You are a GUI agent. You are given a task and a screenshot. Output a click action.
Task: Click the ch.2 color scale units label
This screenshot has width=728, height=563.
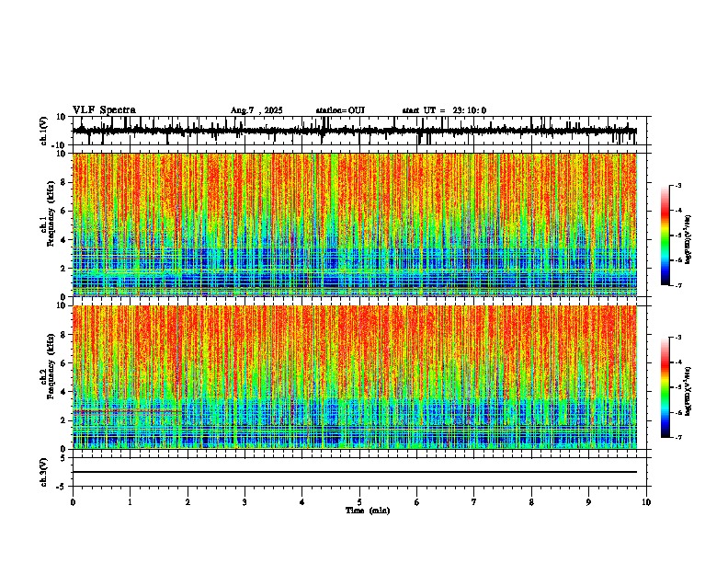click(x=688, y=391)
